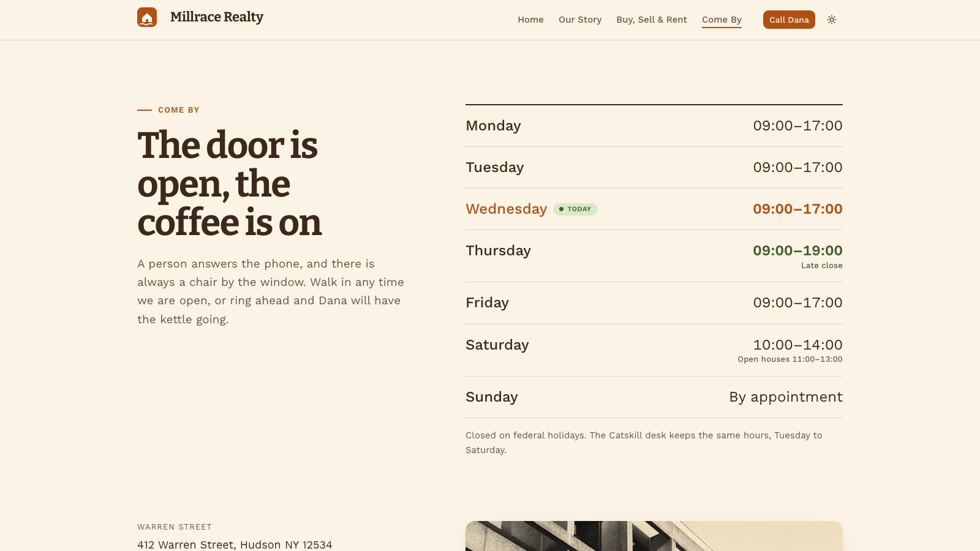Select the Friday row label
This screenshot has height=551, width=980.
[x=487, y=302]
